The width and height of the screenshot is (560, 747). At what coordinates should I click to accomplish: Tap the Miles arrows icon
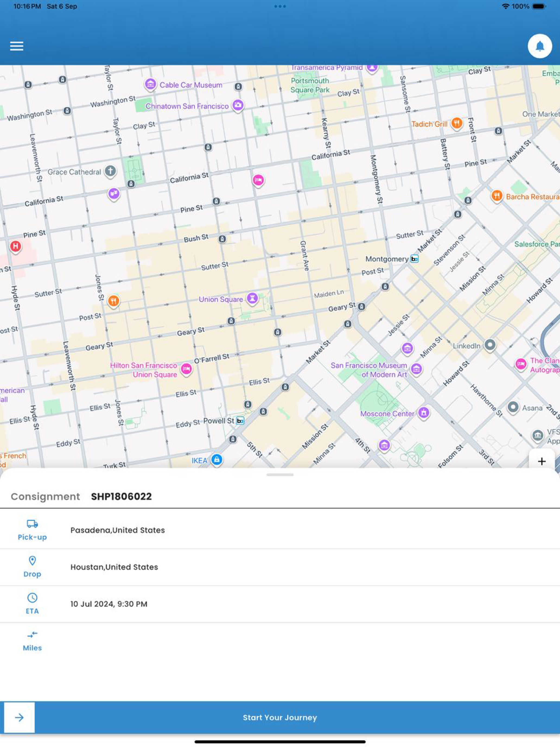[x=32, y=635]
